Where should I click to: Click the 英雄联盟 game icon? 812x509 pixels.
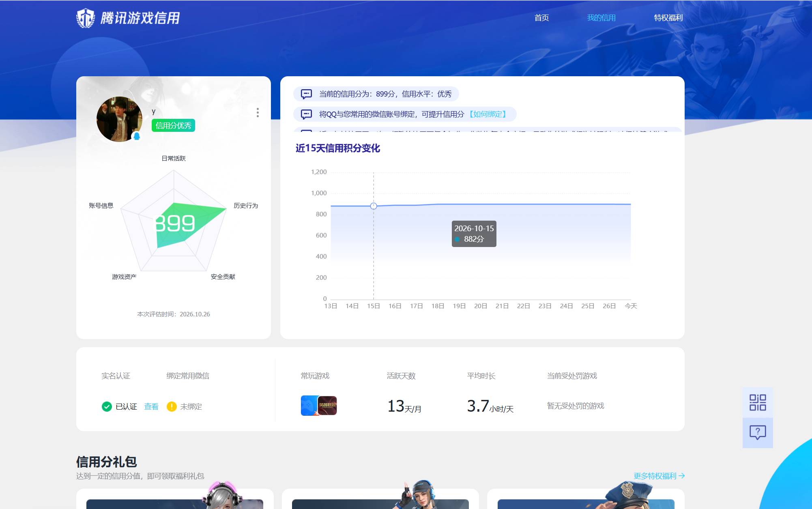[327, 406]
